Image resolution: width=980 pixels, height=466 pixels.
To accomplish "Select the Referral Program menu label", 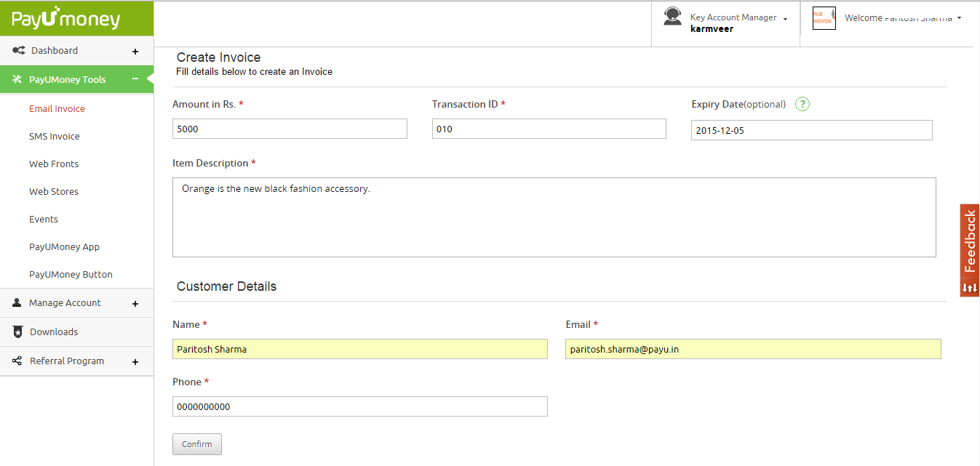I will coord(67,361).
